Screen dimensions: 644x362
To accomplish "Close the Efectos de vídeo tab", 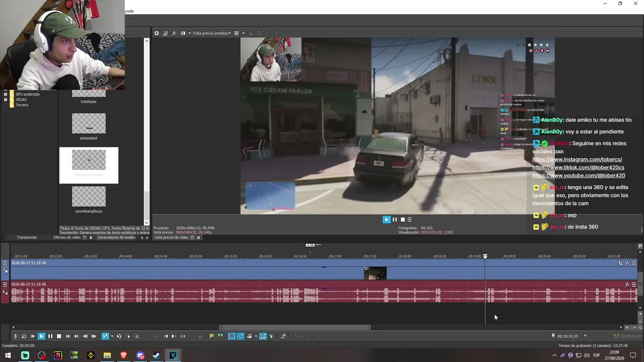I will [x=91, y=237].
